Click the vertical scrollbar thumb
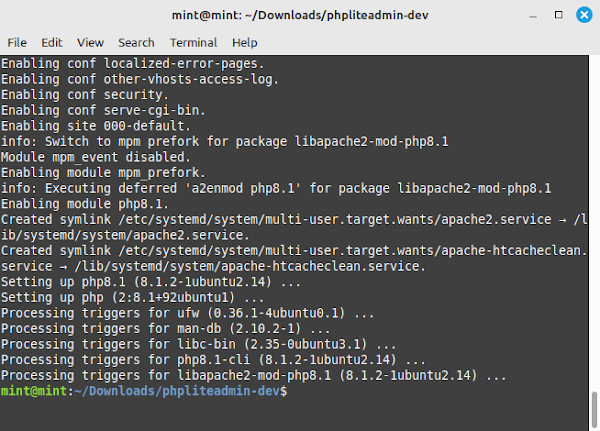Screen dimensions: 600x431 pyautogui.click(x=594, y=410)
